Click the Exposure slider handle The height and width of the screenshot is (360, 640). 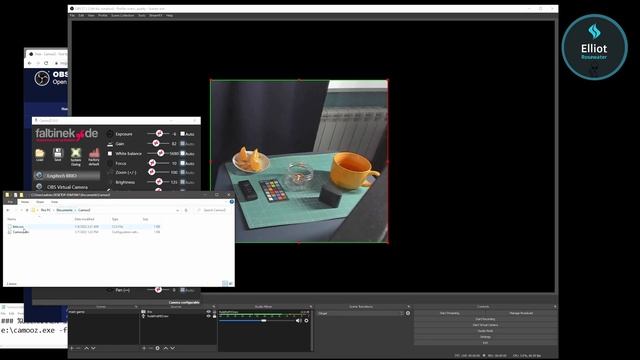tap(160, 133)
